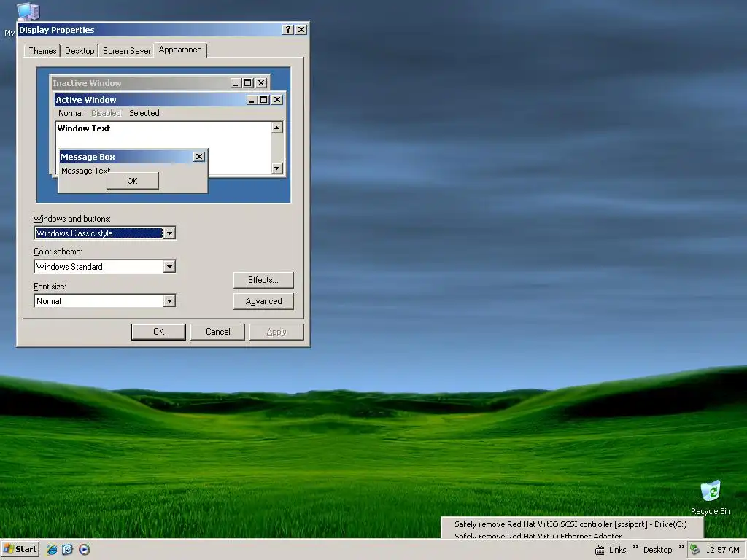Image resolution: width=747 pixels, height=560 pixels.
Task: Click the Safely Remove Hardware tray icon
Action: click(x=694, y=550)
